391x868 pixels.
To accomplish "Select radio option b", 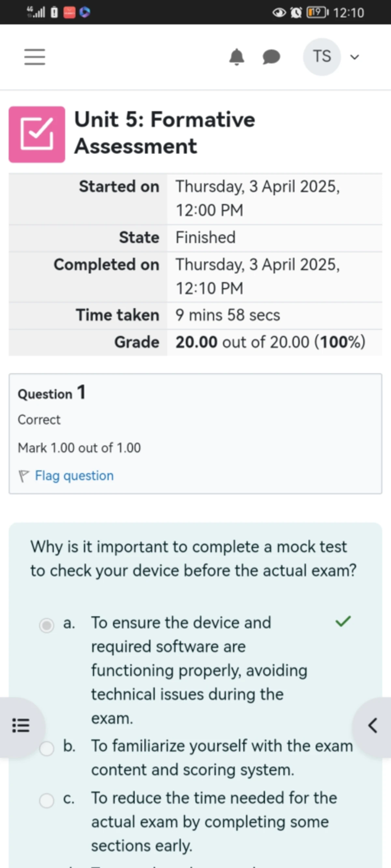I will click(47, 749).
